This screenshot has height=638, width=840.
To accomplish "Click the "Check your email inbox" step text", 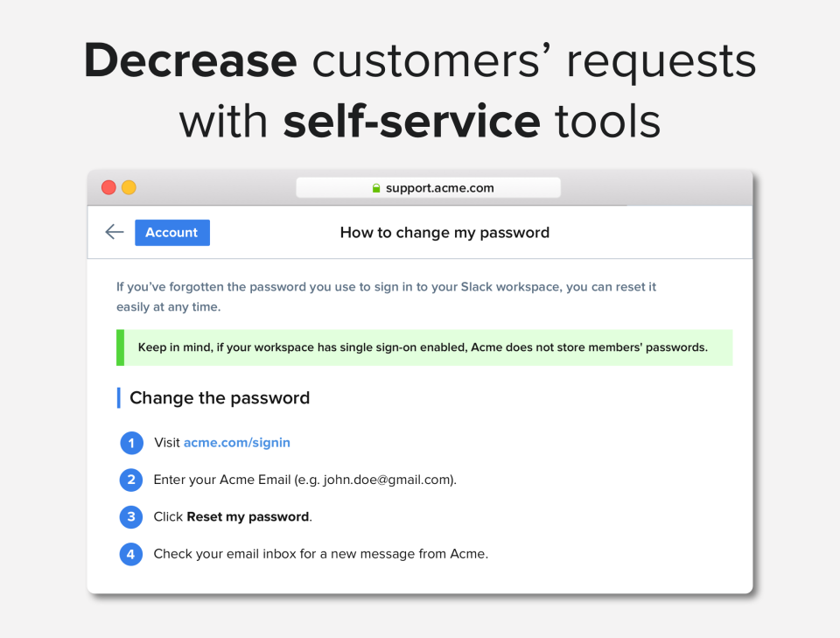I will (x=320, y=553).
